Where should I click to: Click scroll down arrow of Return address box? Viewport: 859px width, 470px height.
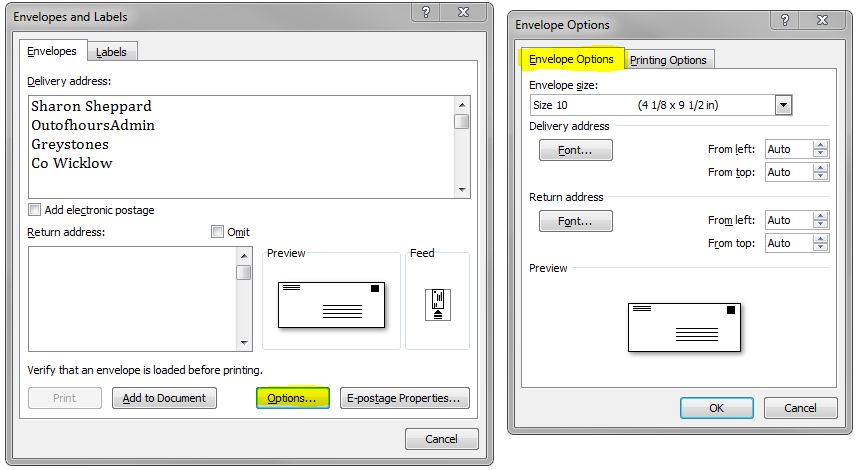click(x=244, y=343)
